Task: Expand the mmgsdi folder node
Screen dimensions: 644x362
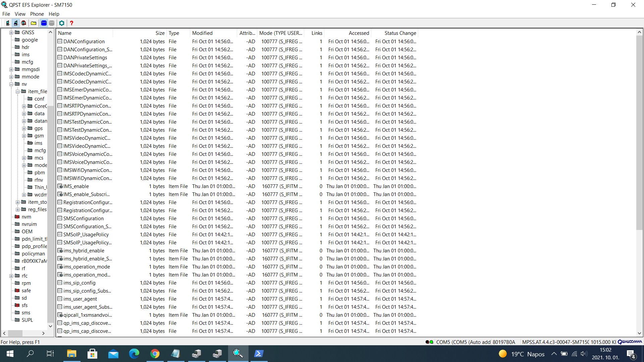Action: (x=11, y=69)
